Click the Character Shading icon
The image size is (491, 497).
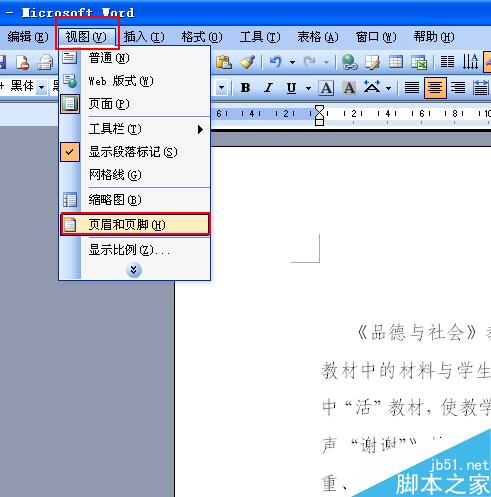349,88
